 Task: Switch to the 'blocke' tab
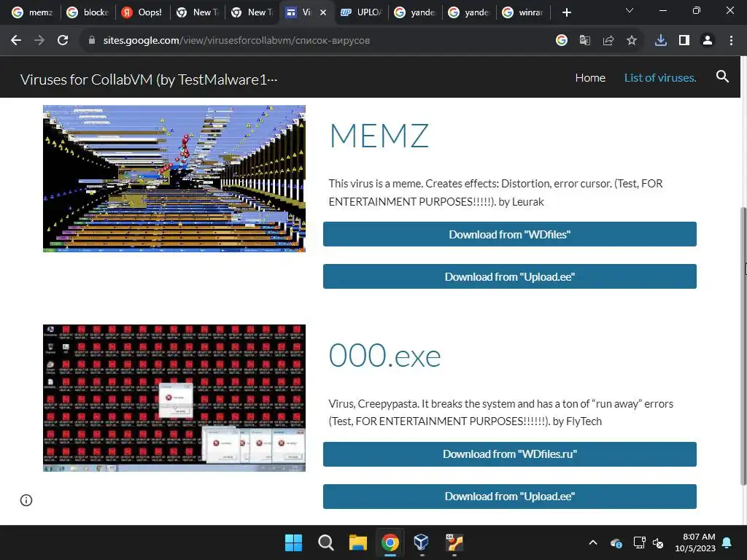point(88,13)
